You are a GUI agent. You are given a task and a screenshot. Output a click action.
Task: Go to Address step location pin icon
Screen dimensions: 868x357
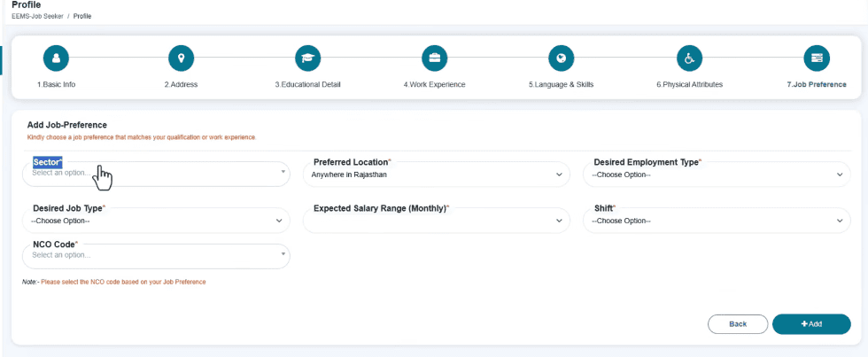[x=181, y=58]
